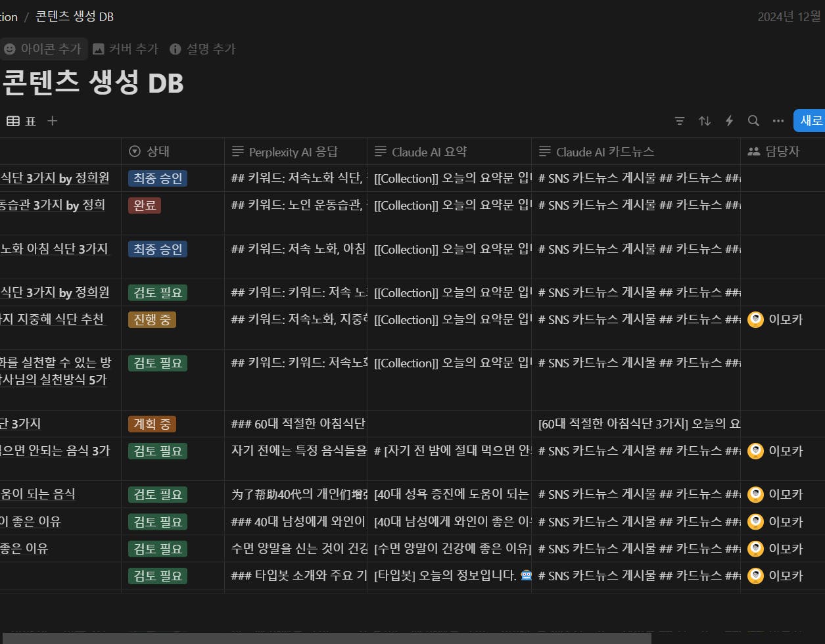825x644 pixels.
Task: Click cell '### 40대 남성에게 와인이'
Action: click(x=296, y=522)
